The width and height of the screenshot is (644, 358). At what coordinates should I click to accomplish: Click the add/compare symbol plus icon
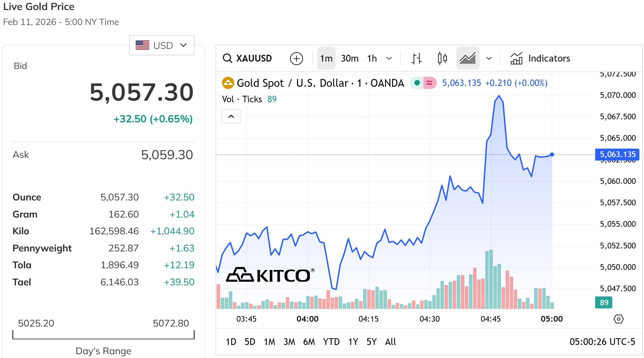point(296,58)
